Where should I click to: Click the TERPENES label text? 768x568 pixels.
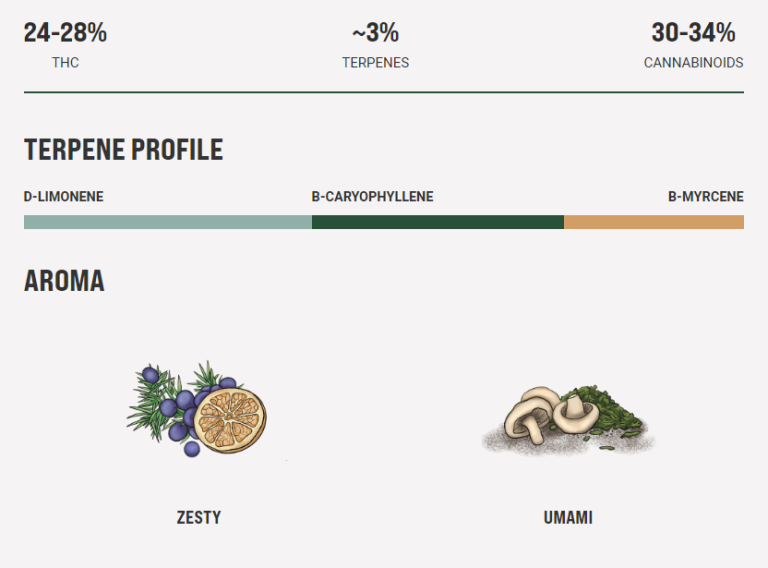tap(375, 62)
